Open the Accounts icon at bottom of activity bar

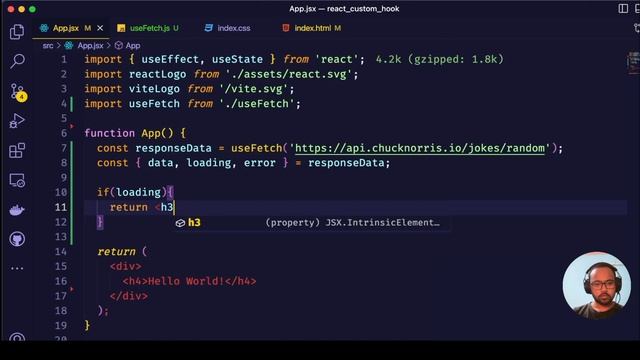coord(17,338)
